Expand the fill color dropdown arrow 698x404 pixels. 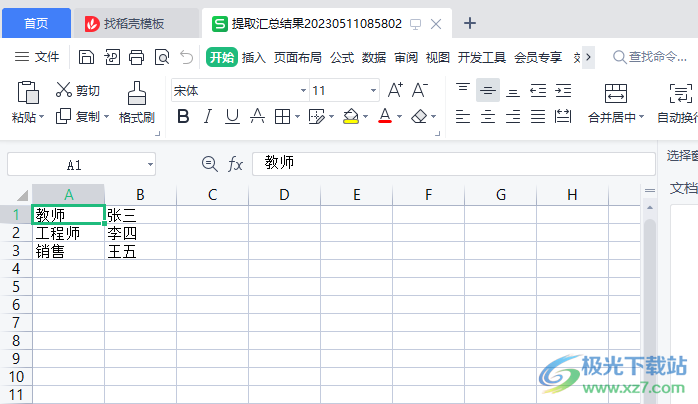coord(365,117)
